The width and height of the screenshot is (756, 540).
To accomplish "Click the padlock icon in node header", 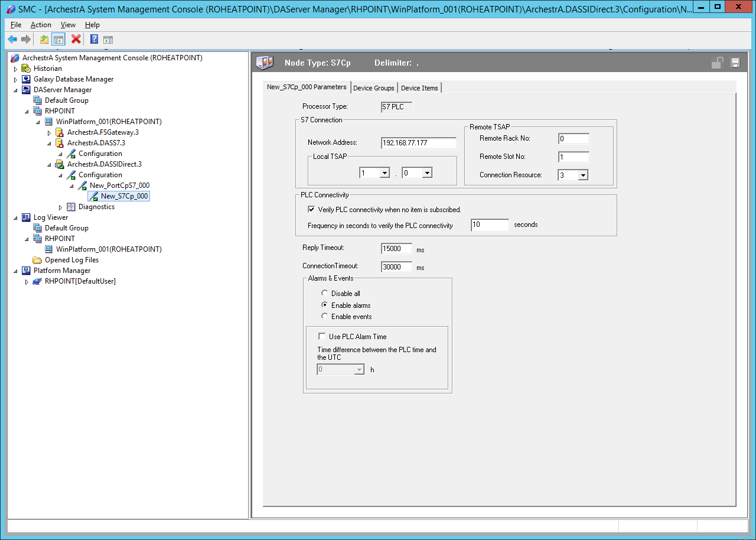I will pos(718,63).
